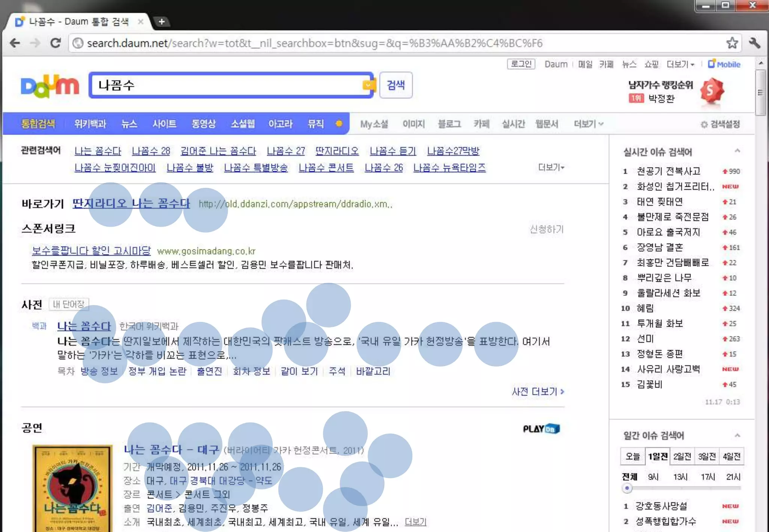
Task: Open the search box suggestion dropdown arrow
Action: tap(368, 85)
